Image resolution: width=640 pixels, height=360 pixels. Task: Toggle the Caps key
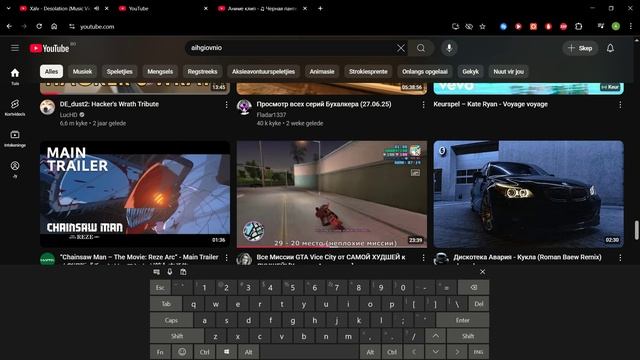tap(171, 320)
